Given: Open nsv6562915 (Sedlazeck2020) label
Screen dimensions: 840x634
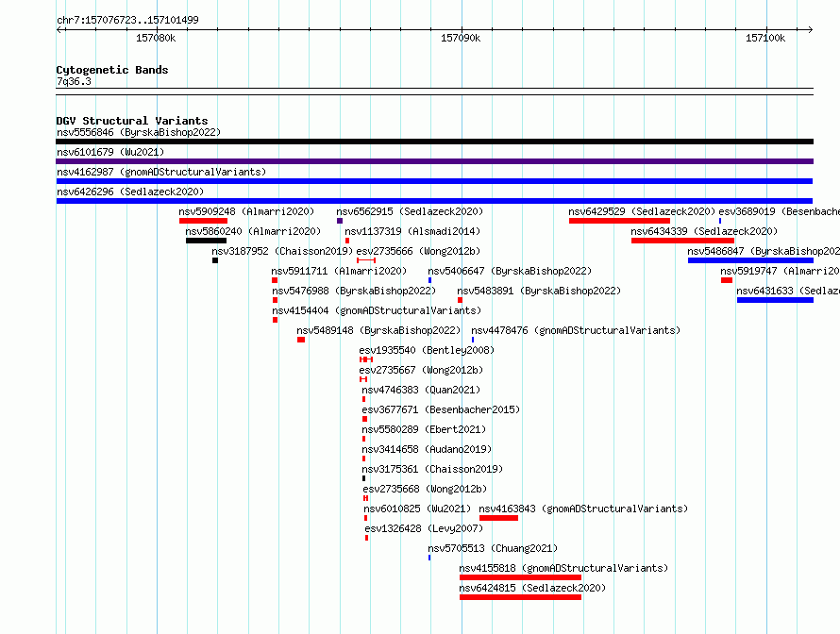Looking at the screenshot, I should click(410, 211).
